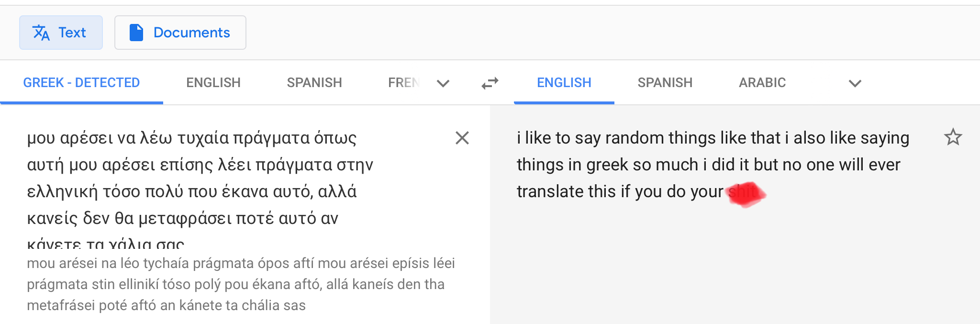
Task: Click the translate icon on the Text button
Action: click(41, 33)
